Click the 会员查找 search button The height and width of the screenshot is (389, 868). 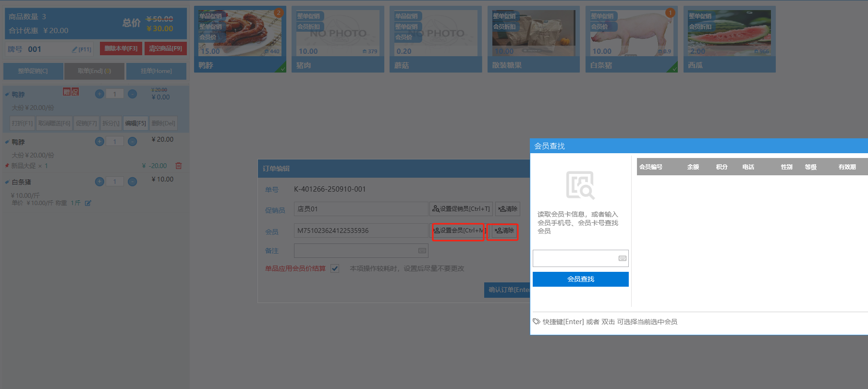[x=580, y=279]
